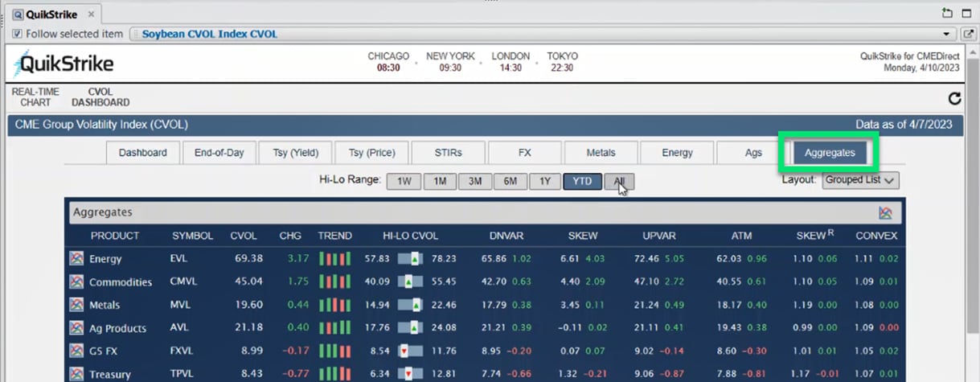This screenshot has width=980, height=382.
Task: Click the Aggregates panel chart icon
Action: click(x=885, y=213)
